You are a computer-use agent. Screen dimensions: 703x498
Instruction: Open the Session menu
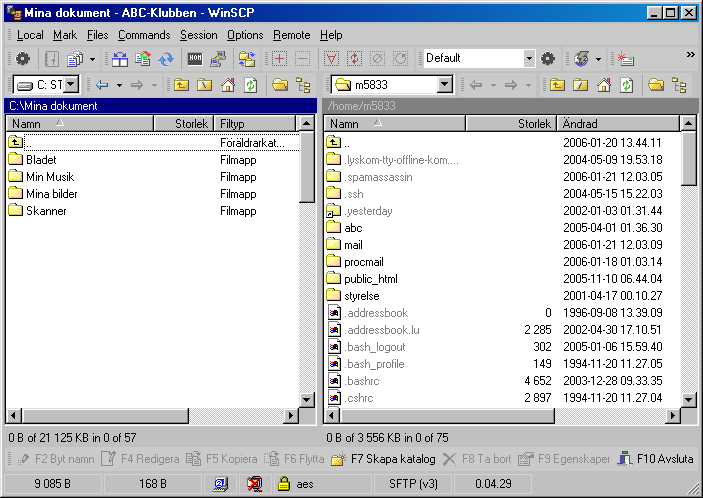(x=199, y=35)
